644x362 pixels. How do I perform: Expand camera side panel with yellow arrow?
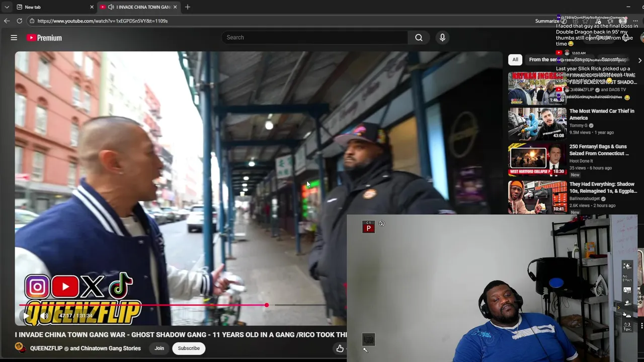click(x=619, y=308)
